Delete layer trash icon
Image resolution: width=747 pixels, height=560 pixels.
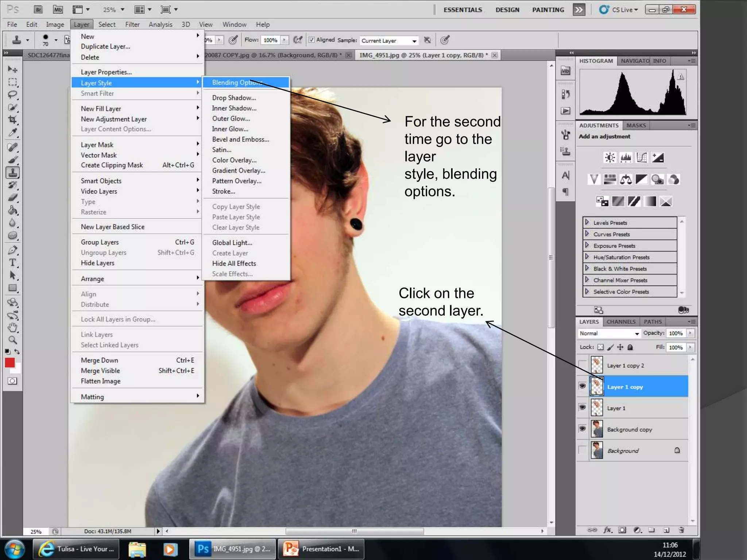[x=681, y=530]
